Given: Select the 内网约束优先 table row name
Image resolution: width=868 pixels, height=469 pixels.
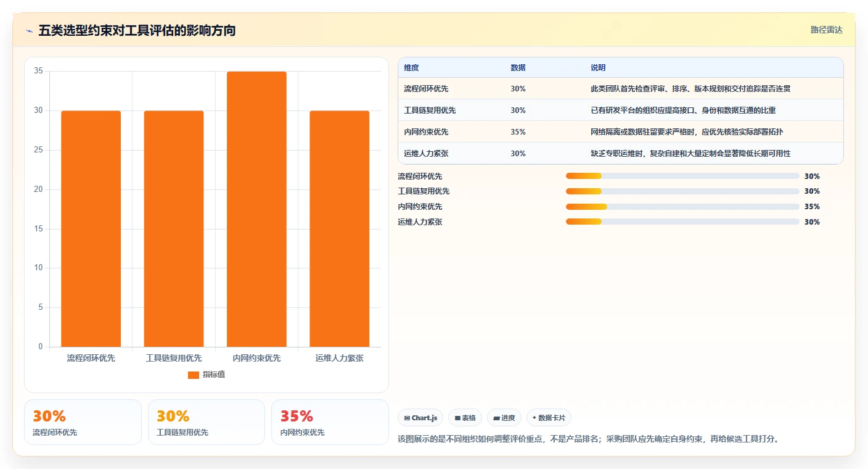Looking at the screenshot, I should click(426, 132).
